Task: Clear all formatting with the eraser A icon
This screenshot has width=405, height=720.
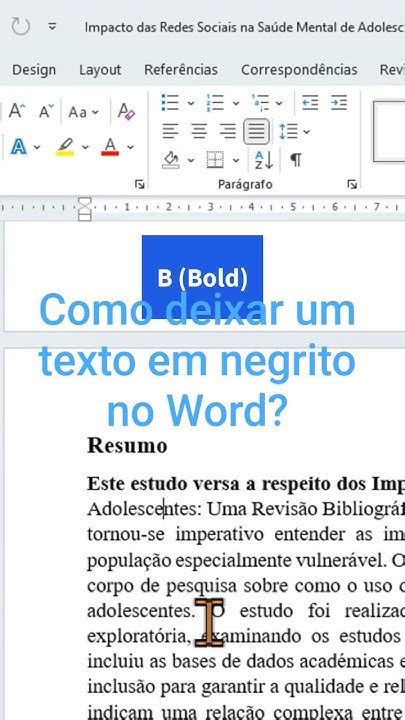Action: 126,112
